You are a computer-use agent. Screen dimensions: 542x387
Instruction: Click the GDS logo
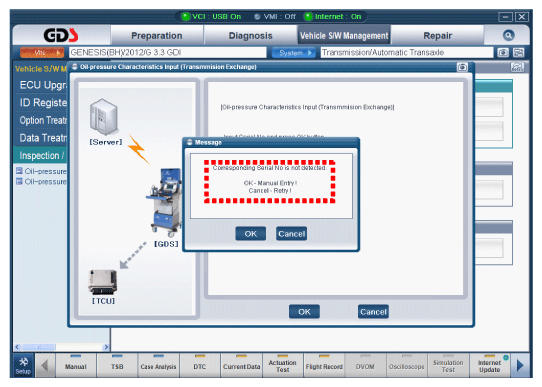pyautogui.click(x=61, y=35)
